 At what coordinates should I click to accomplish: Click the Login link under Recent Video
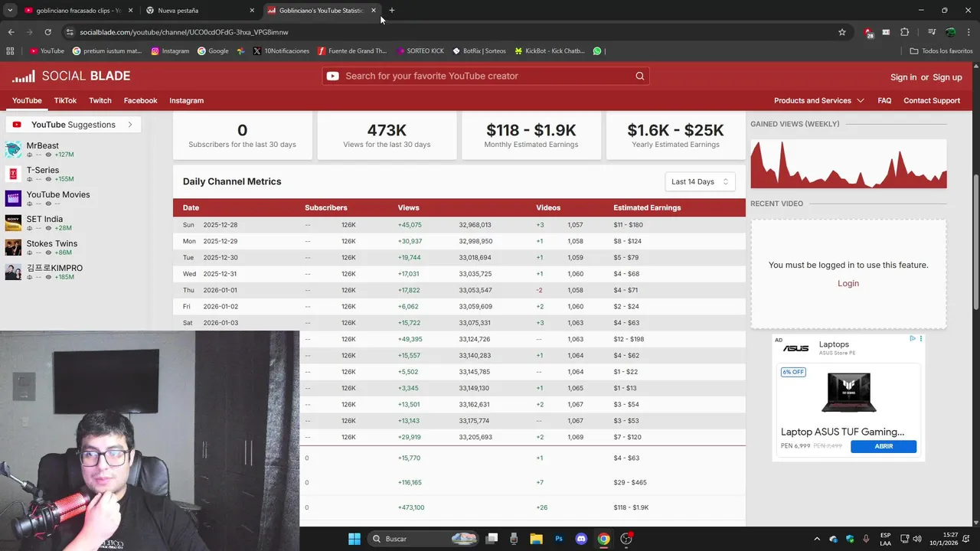tap(848, 283)
